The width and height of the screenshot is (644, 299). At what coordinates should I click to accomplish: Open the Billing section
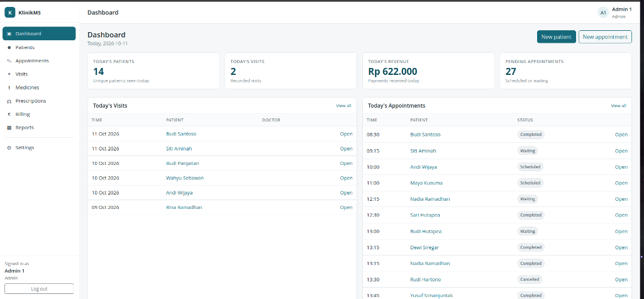click(39, 115)
